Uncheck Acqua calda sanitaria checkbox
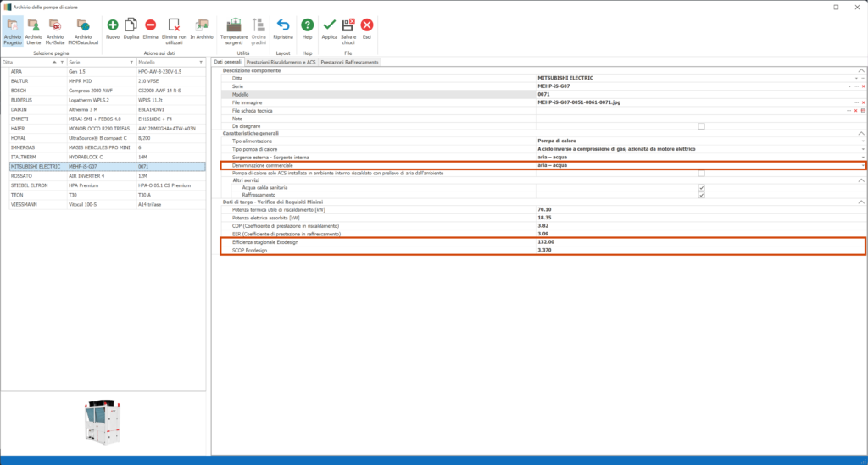Image resolution: width=868 pixels, height=465 pixels. point(701,187)
